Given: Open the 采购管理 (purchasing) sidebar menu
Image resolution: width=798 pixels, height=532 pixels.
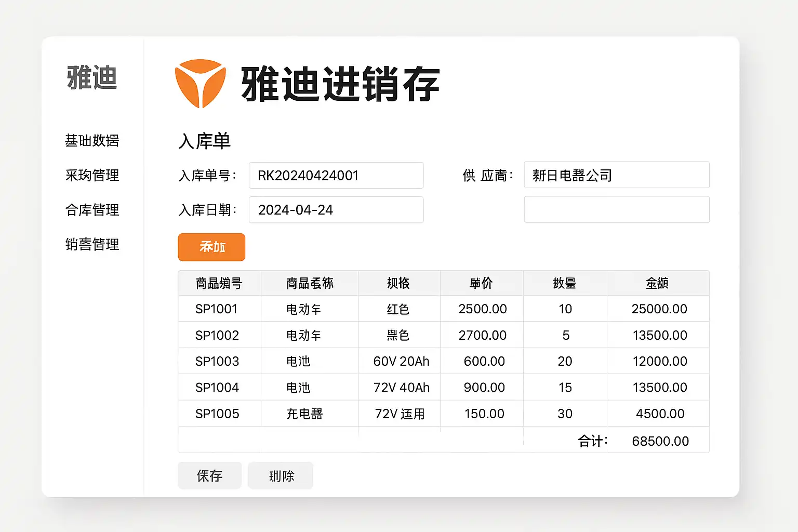Looking at the screenshot, I should [x=92, y=175].
